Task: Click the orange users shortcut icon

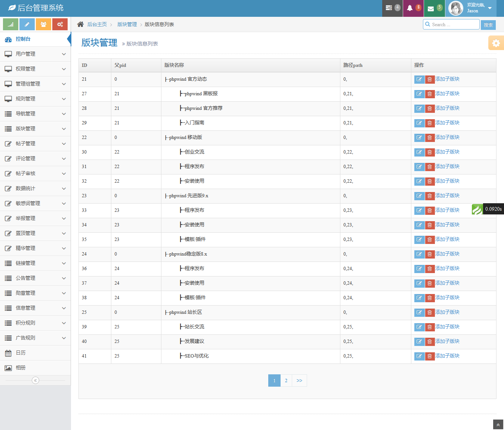Action: tap(43, 24)
